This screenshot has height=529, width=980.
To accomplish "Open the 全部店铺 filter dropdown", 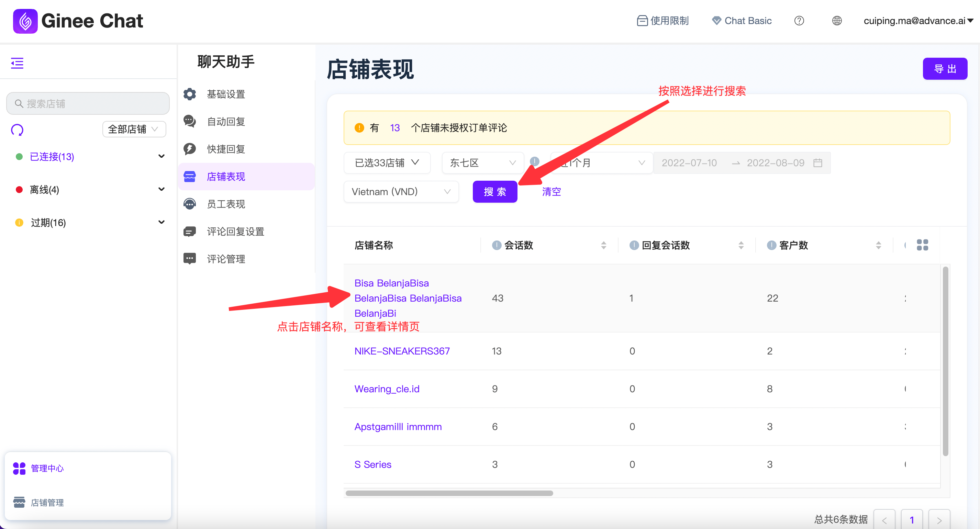I will (134, 129).
